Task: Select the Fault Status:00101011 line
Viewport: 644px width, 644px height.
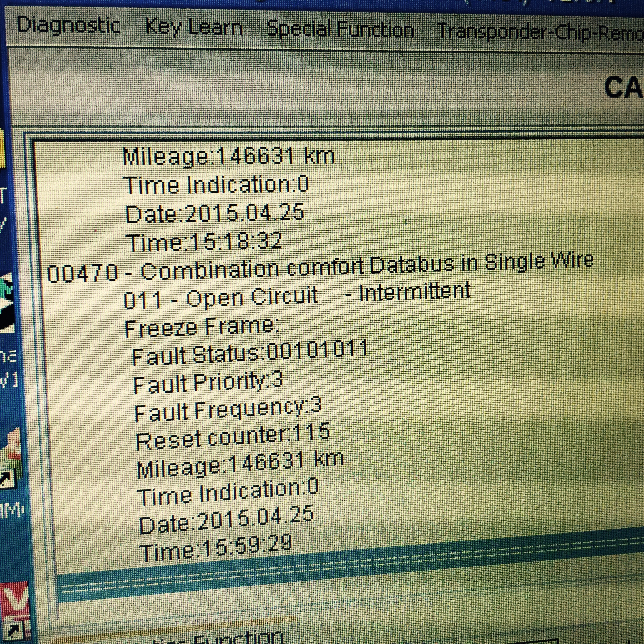Action: coord(250,353)
